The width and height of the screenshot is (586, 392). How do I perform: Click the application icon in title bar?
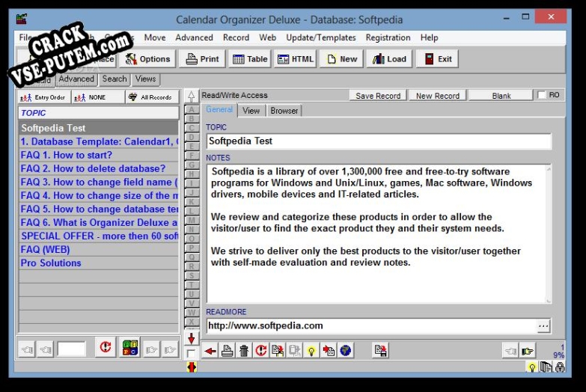pos(22,19)
